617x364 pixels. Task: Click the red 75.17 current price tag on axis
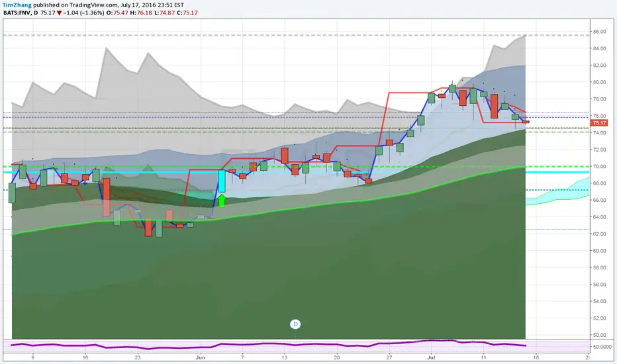[599, 123]
